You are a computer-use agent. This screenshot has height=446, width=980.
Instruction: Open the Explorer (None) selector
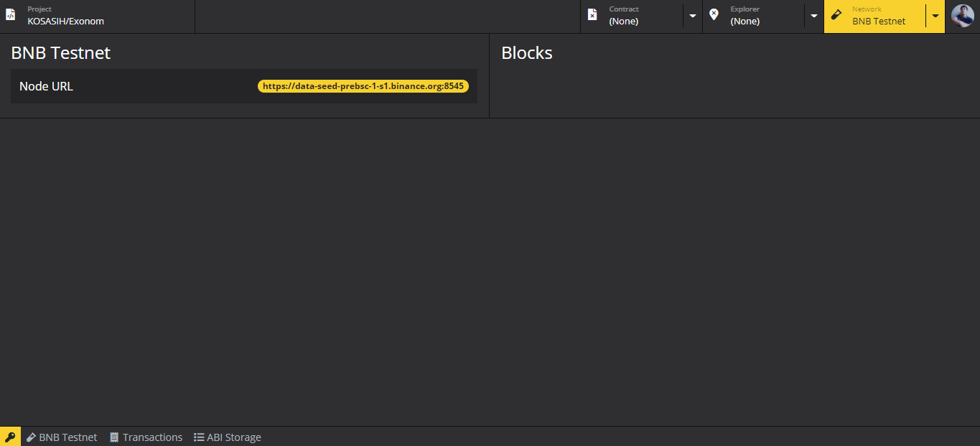point(754,17)
